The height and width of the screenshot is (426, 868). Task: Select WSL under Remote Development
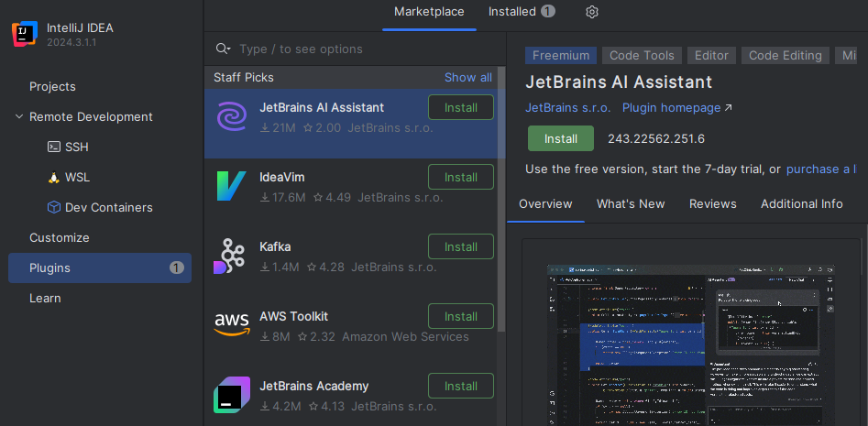coord(78,178)
